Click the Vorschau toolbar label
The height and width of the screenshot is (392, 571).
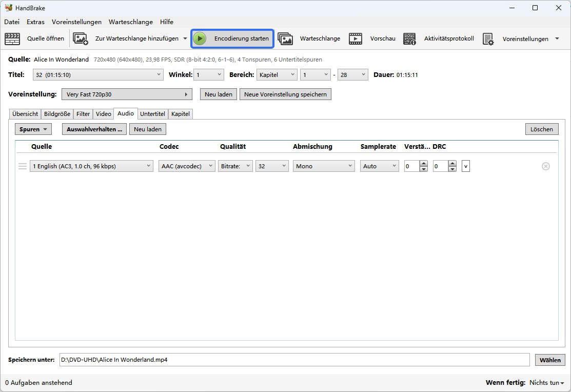(383, 38)
